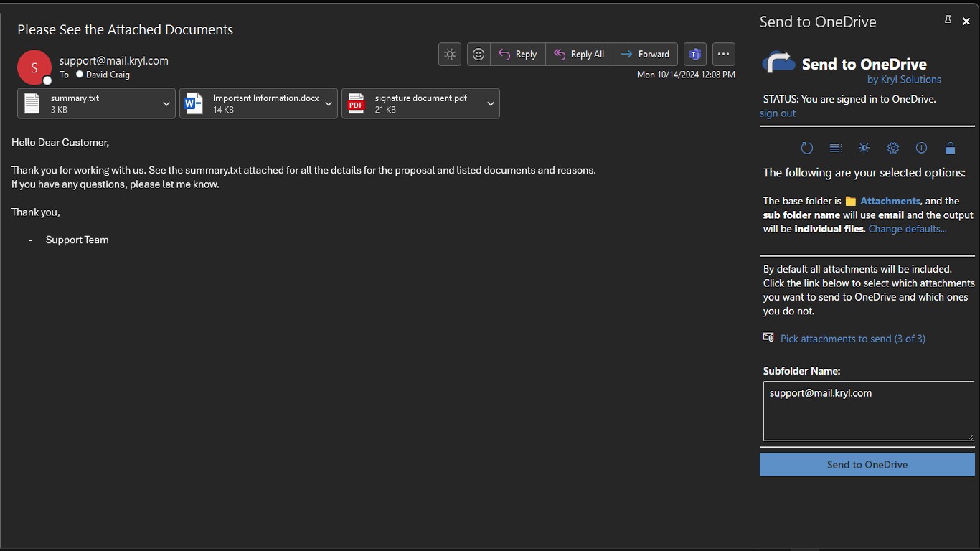Screen dimensions: 980x551
Task: Expand the summary.txt attachment dropdown
Action: click(166, 104)
